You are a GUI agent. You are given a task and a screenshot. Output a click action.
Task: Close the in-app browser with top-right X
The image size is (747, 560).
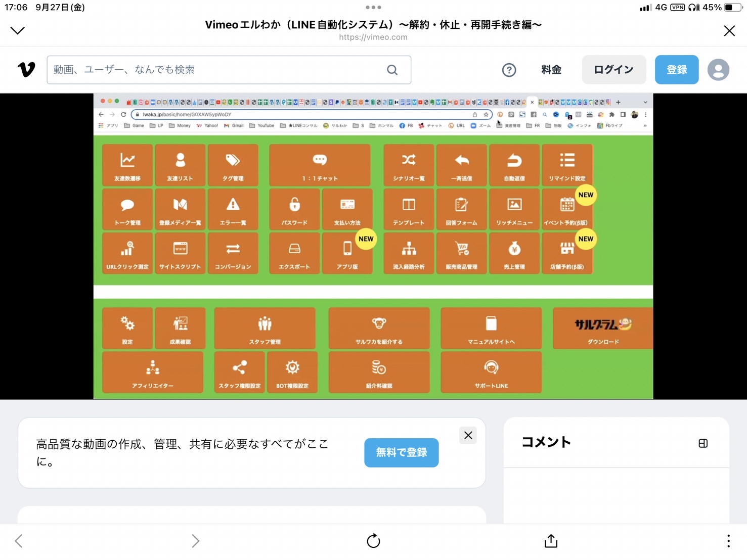click(x=729, y=31)
